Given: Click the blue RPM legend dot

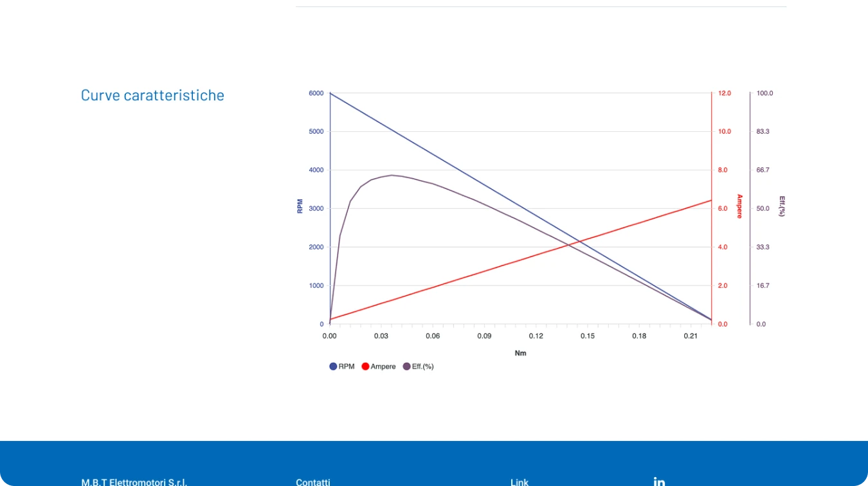Looking at the screenshot, I should pyautogui.click(x=333, y=366).
